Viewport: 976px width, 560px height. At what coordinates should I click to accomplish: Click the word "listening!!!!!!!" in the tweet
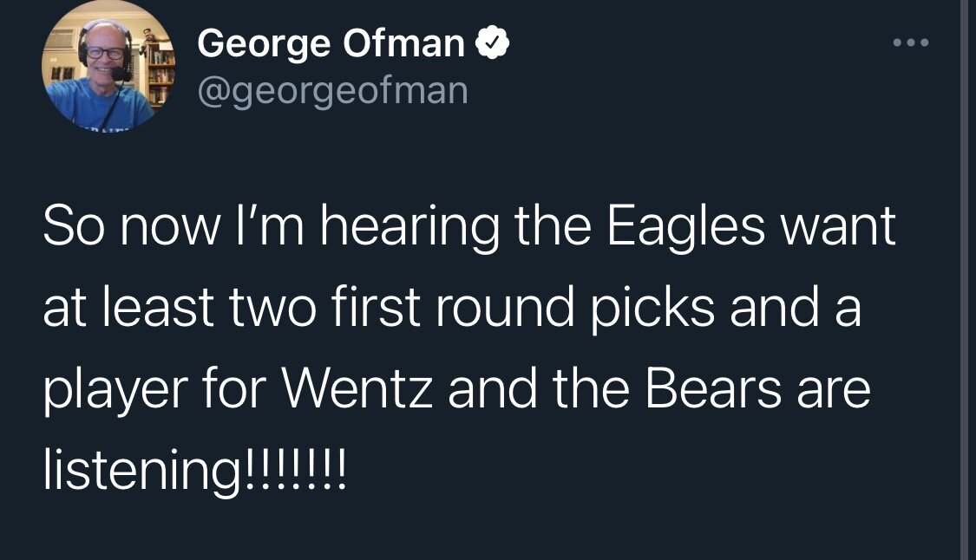195,471
